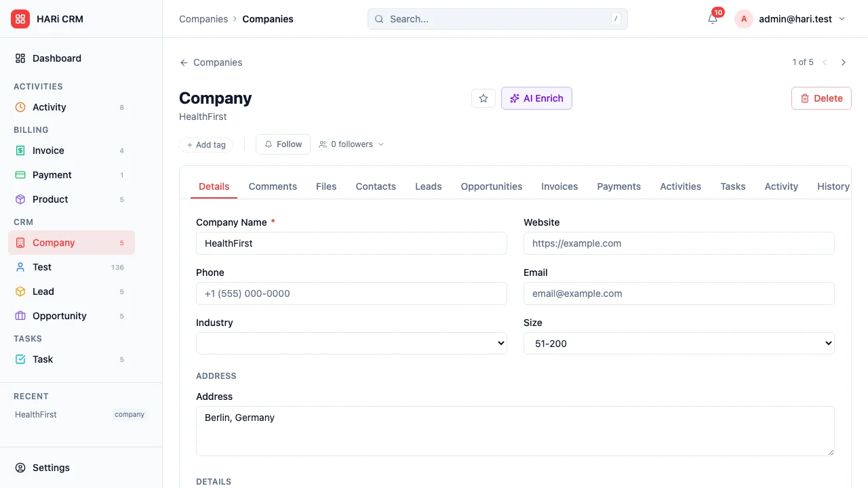Open Opportunity from the sidebar

coord(59,316)
